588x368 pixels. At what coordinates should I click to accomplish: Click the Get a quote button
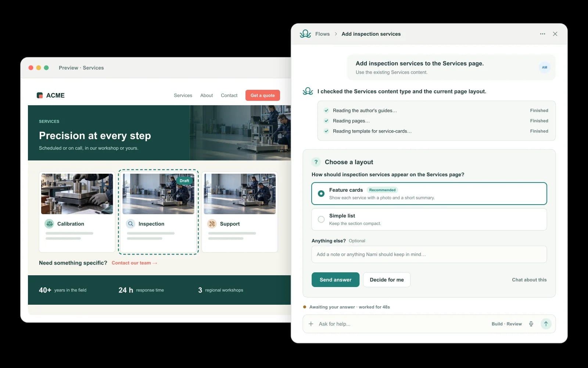[x=263, y=95]
